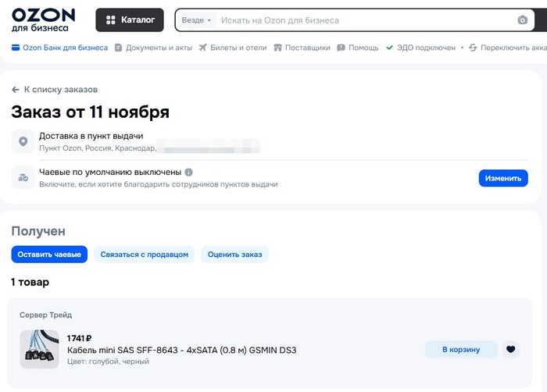Viewport: 547px width, 392px height.
Task: Add the cable with В корзину button
Action: [461, 349]
